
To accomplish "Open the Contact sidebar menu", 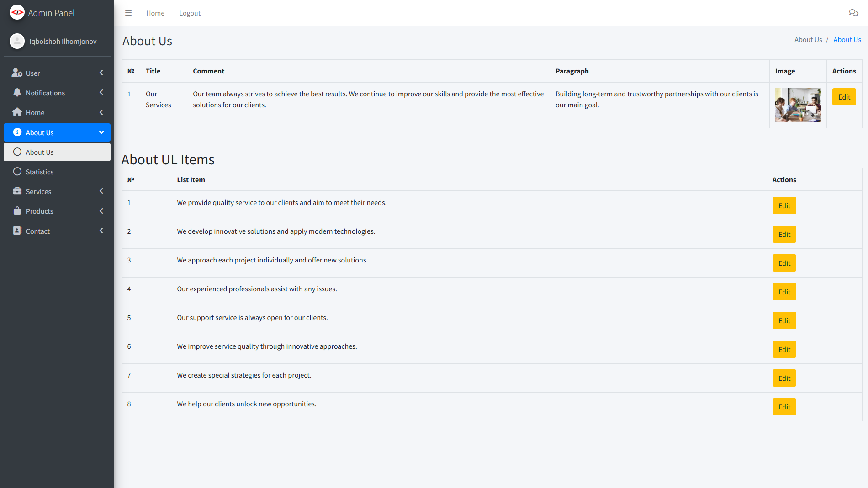I will 57,231.
